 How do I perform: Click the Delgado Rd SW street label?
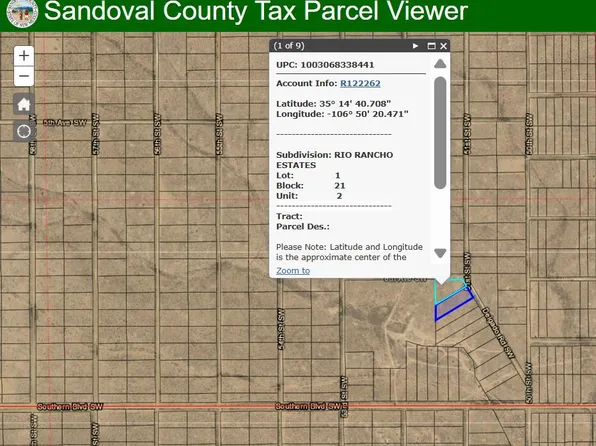click(499, 333)
